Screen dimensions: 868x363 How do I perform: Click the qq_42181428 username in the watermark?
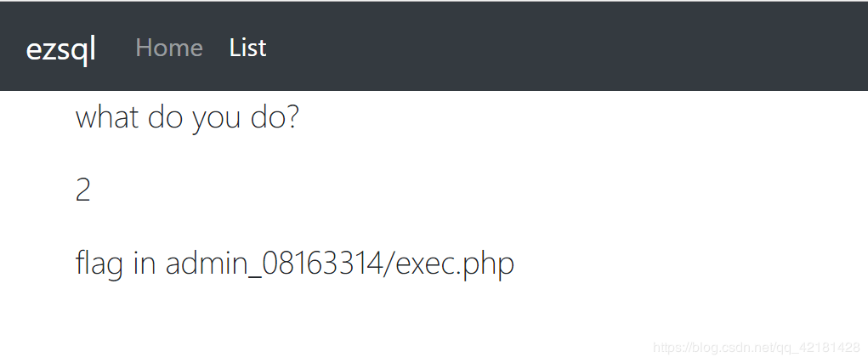click(820, 348)
